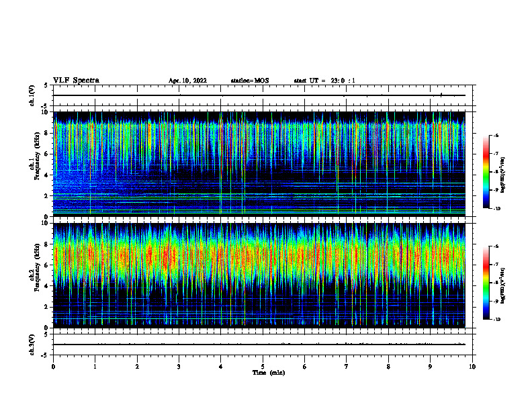This screenshot has height=411, width=532.
Task: Click time tick label "5" on time axis
Action: click(x=263, y=367)
